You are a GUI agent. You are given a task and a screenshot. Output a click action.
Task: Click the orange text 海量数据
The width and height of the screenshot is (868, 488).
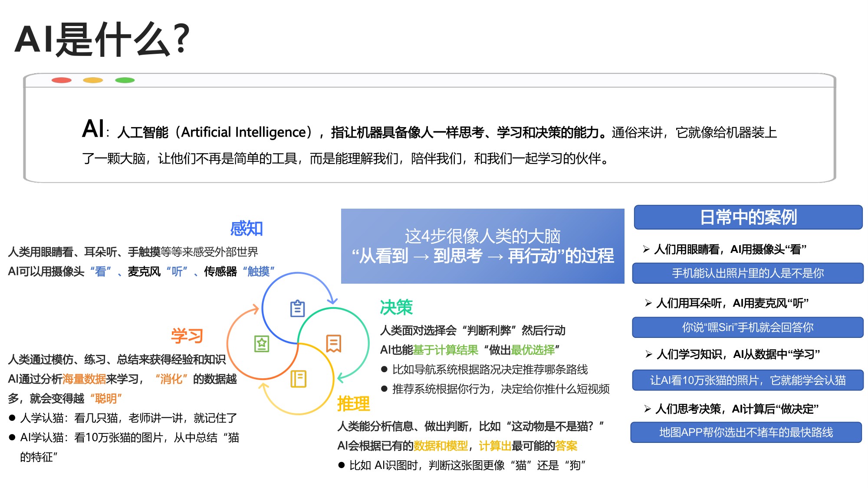(84, 379)
